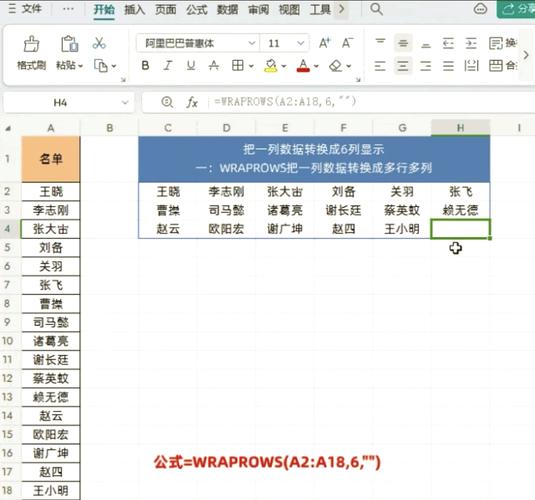Toggle Bold formatting
Viewport: 535px width, 500px height.
[145, 66]
